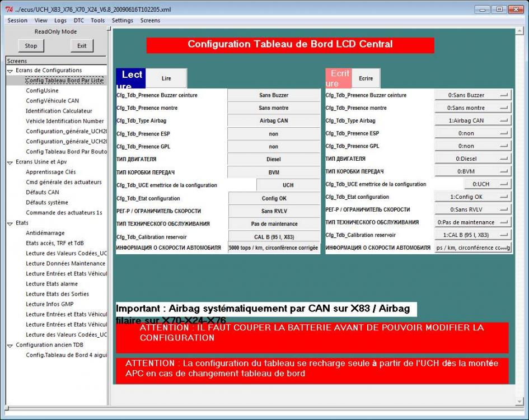Viewport: 529px width, 420px height.
Task: Open the 0:UCH configuration emitter dropdown
Action: pyautogui.click(x=488, y=184)
